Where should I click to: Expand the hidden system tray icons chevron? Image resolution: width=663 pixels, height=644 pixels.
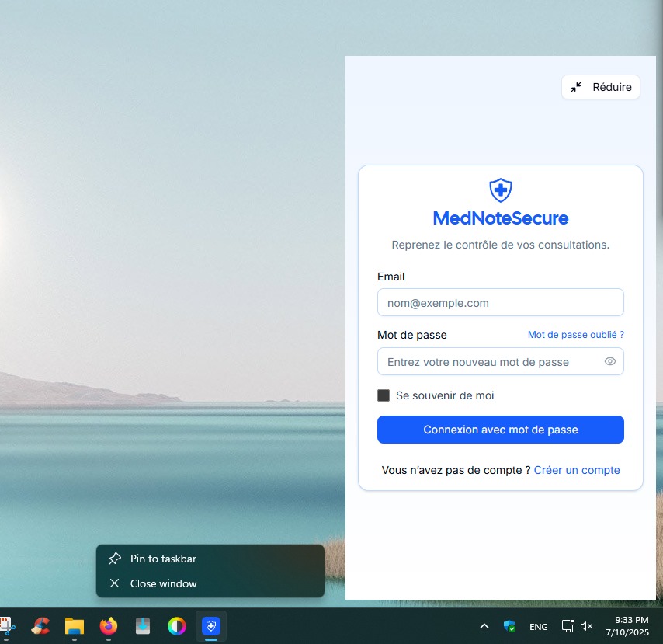[484, 626]
